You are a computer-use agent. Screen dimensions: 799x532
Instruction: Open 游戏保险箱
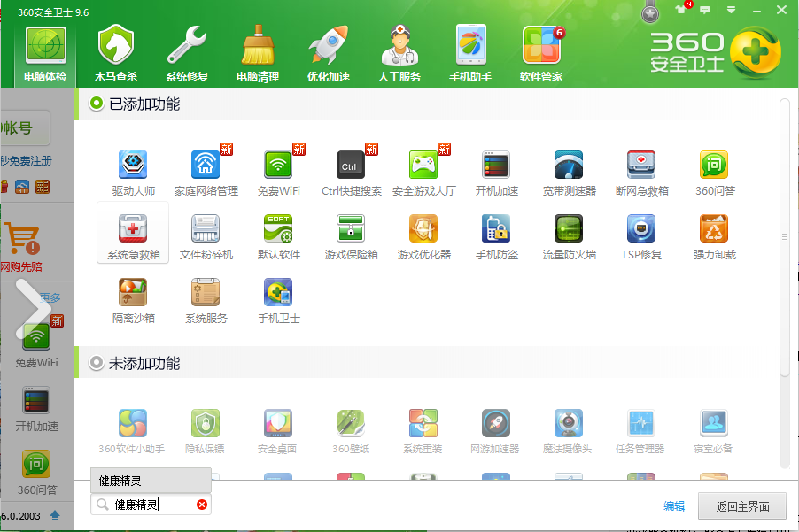click(x=351, y=237)
